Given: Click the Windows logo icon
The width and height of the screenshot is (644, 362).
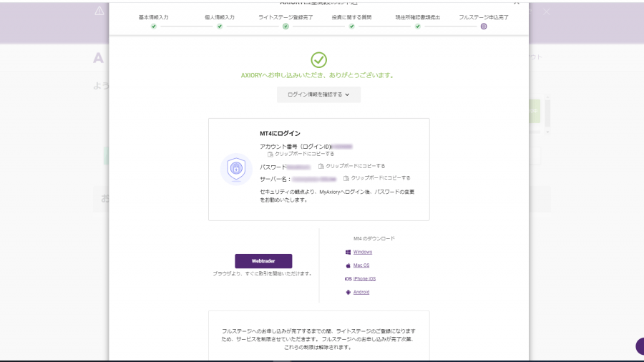Looking at the screenshot, I should coord(348,252).
